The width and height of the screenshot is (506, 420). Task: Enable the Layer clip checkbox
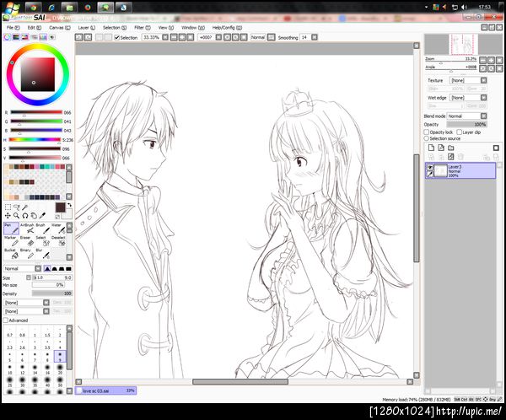click(460, 132)
